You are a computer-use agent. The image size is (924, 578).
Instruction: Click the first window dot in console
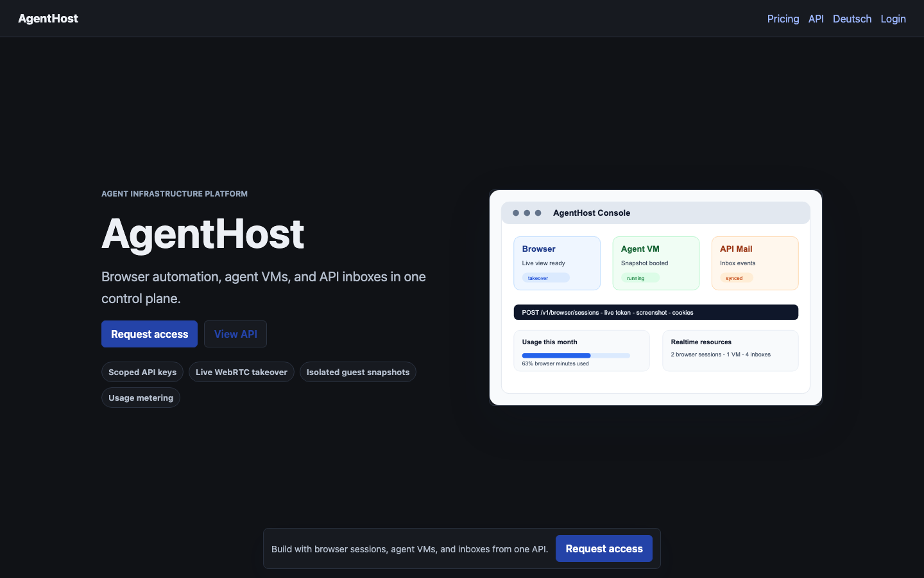click(516, 213)
